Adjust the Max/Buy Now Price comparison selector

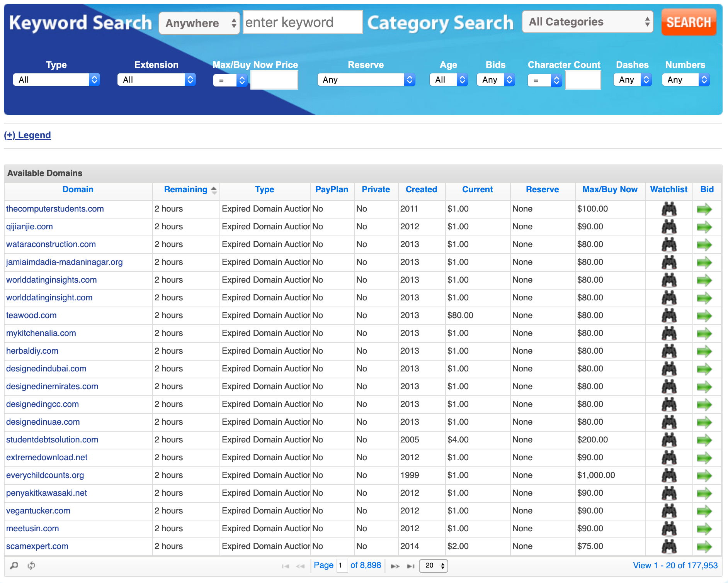(230, 80)
